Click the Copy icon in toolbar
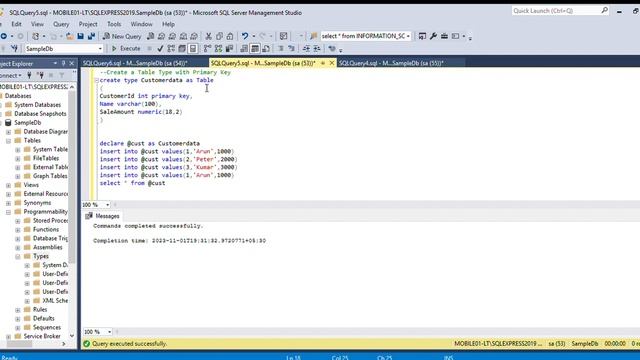The image size is (640, 360). coord(219,36)
